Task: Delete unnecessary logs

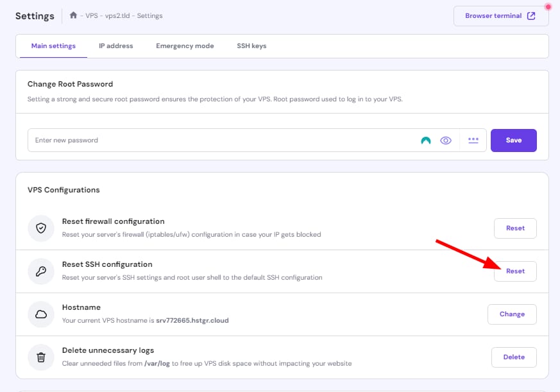Action: pyautogui.click(x=514, y=357)
